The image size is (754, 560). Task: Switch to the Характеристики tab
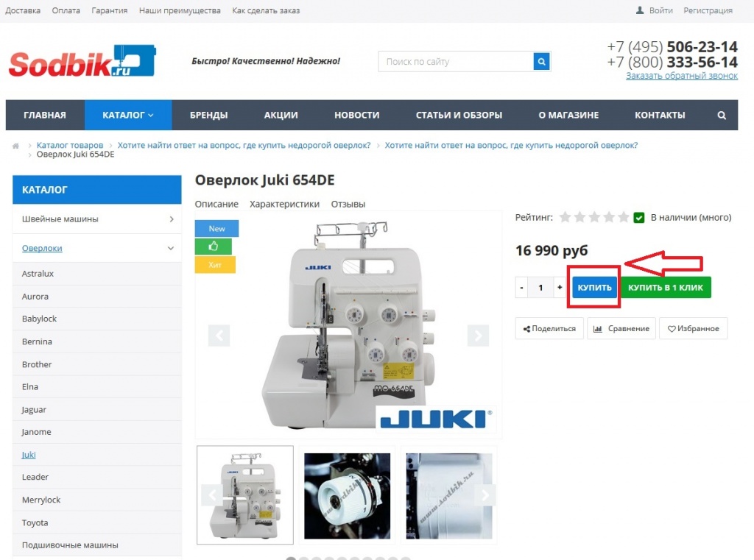tap(284, 205)
